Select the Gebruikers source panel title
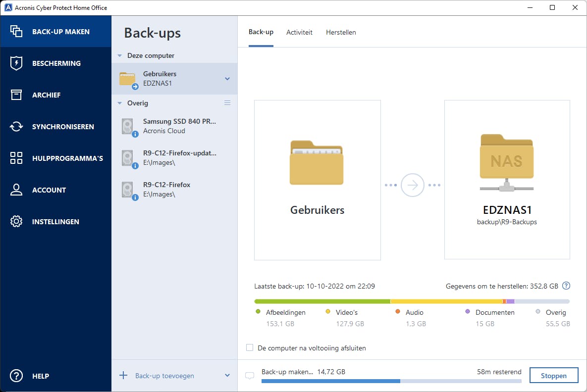The width and height of the screenshot is (587, 392). [x=317, y=210]
